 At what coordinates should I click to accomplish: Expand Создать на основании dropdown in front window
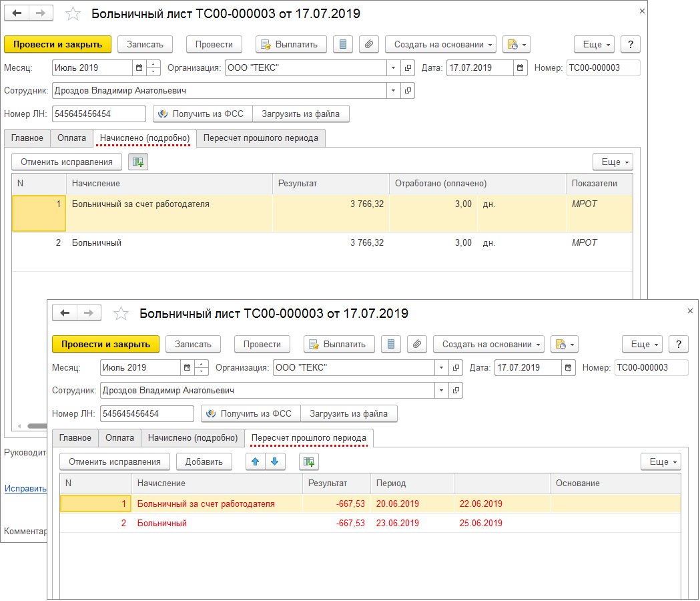tap(488, 344)
